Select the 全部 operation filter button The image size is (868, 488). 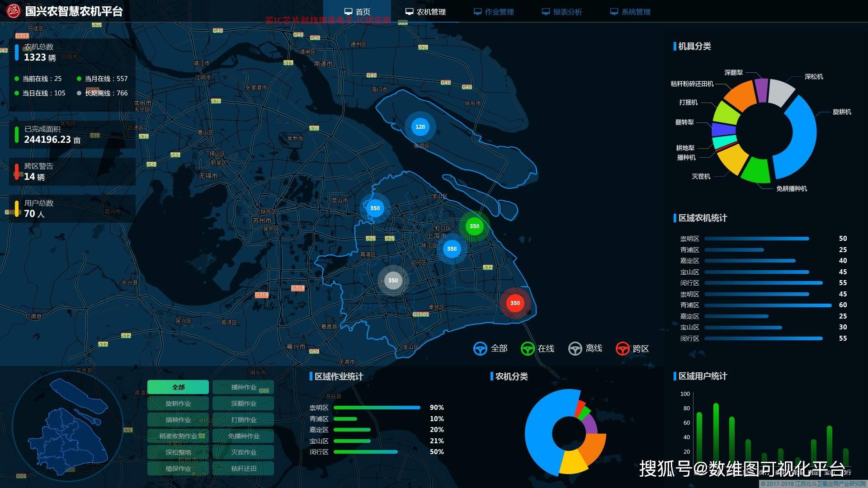point(178,387)
